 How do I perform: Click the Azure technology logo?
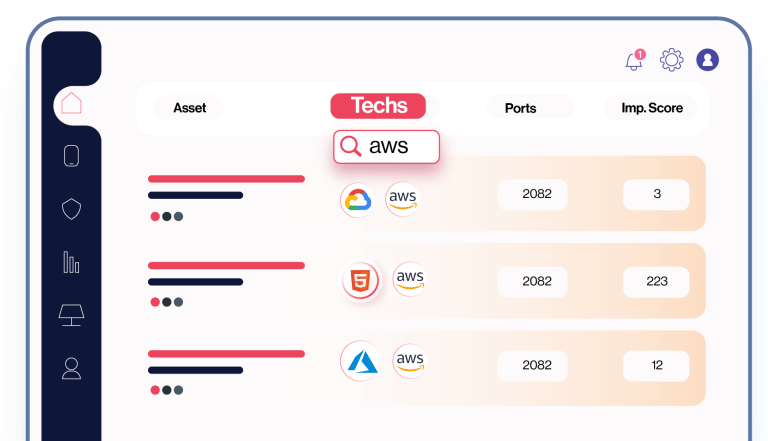[x=359, y=362]
